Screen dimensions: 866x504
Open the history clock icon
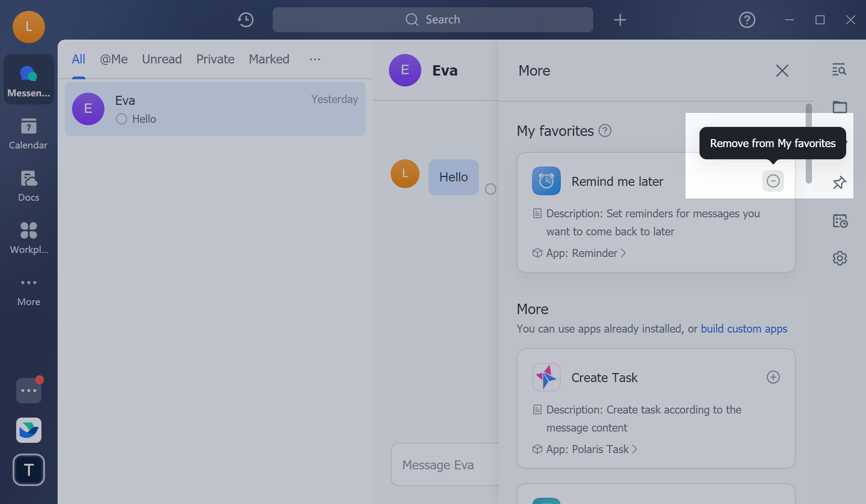(246, 20)
